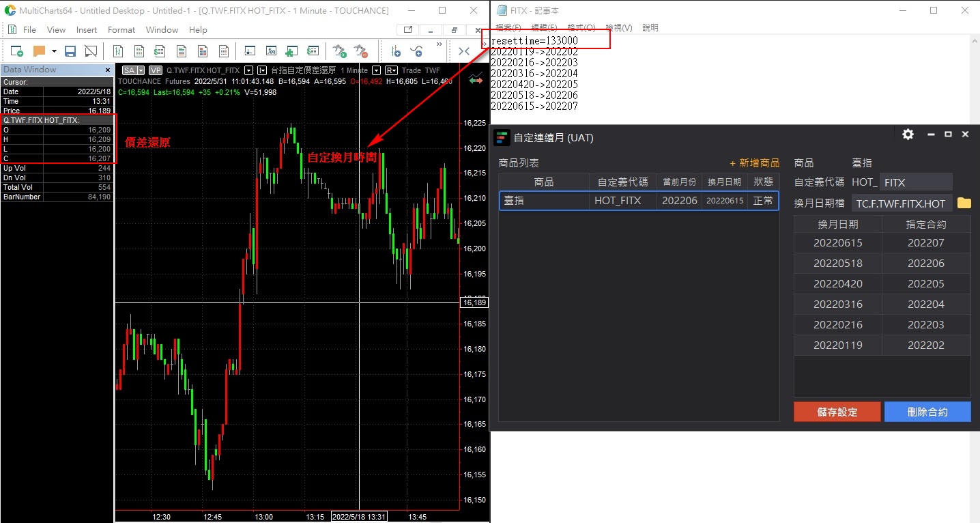Click the resettime=133000 line in Notepad
The image size is (980, 523).
[x=534, y=41]
